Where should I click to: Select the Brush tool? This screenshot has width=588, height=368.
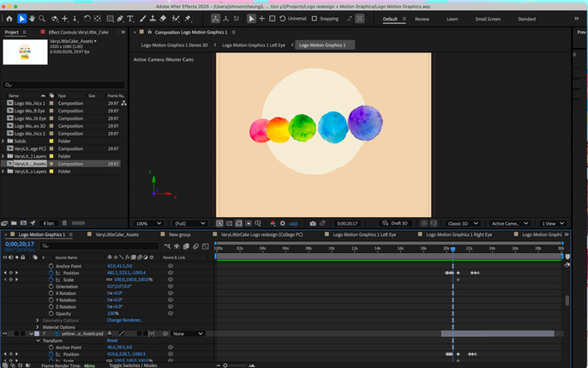(143, 18)
